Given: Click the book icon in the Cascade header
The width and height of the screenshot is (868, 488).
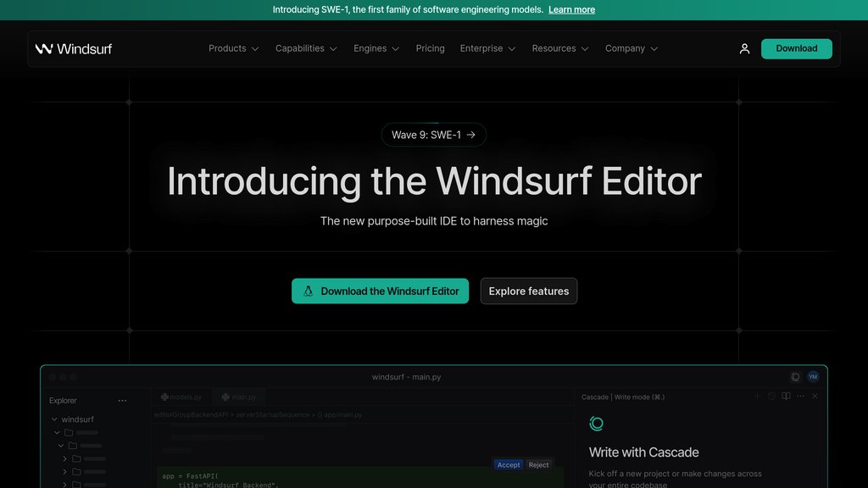Looking at the screenshot, I should pyautogui.click(x=786, y=396).
